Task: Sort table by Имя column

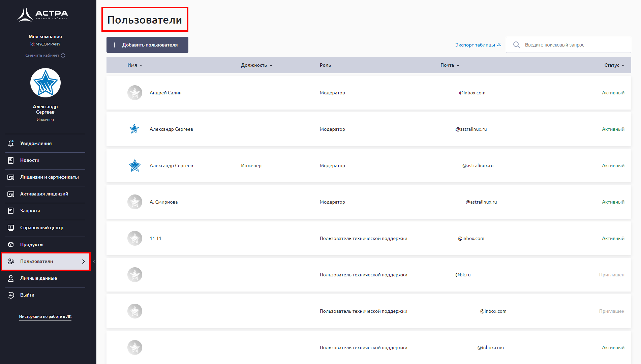Action: [135, 65]
